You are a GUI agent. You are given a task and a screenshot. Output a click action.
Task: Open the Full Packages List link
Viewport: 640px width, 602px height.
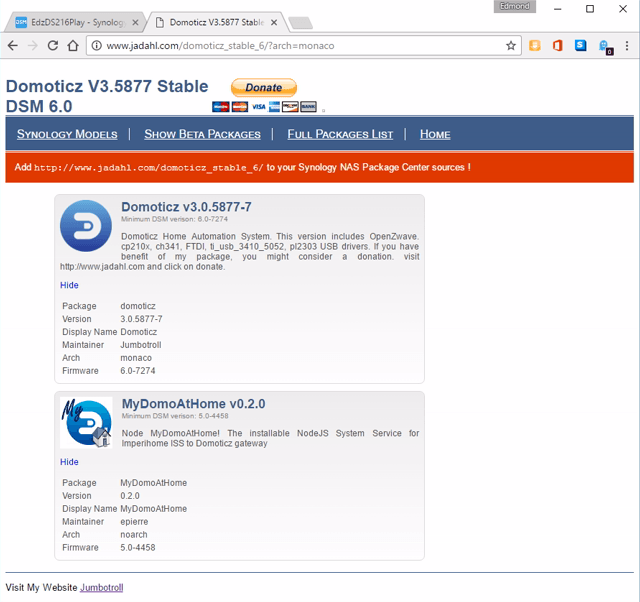click(340, 134)
